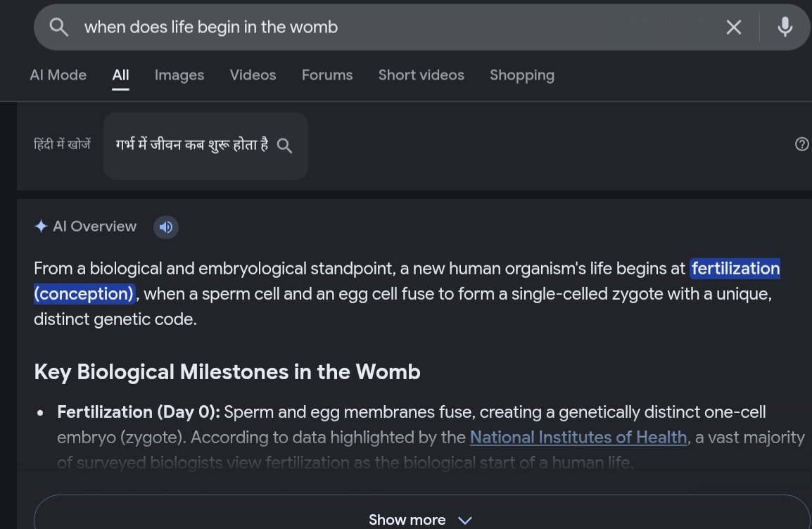Click the 'हिंदी में खोजें' label
The image size is (812, 529).
pyautogui.click(x=62, y=144)
